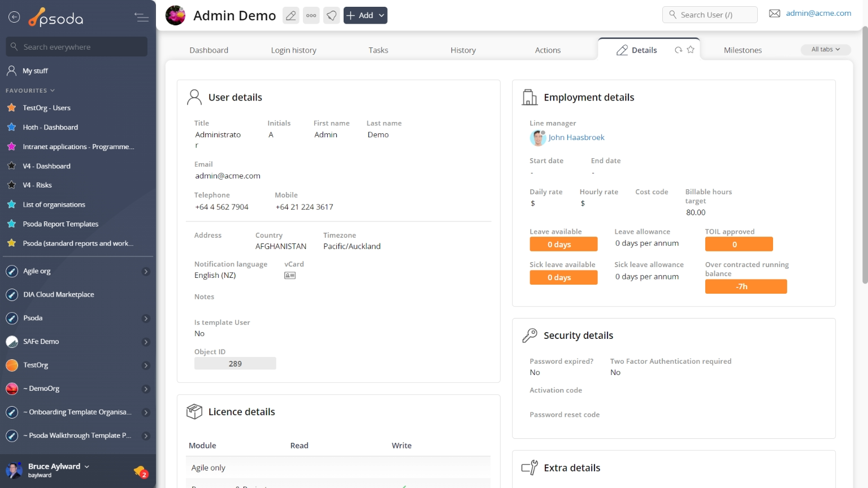868x488 pixels.
Task: Click the back arrow icon beside Psoda logo
Action: click(x=14, y=18)
